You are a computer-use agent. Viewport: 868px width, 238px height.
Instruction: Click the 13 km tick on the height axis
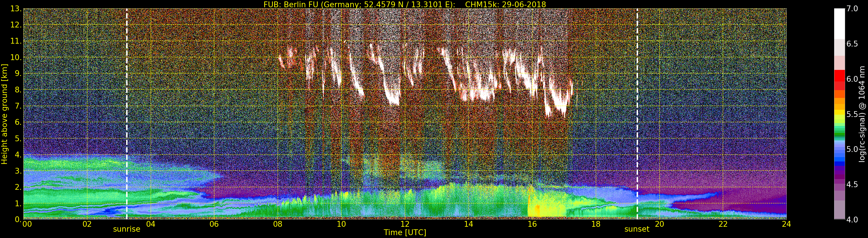16,9
